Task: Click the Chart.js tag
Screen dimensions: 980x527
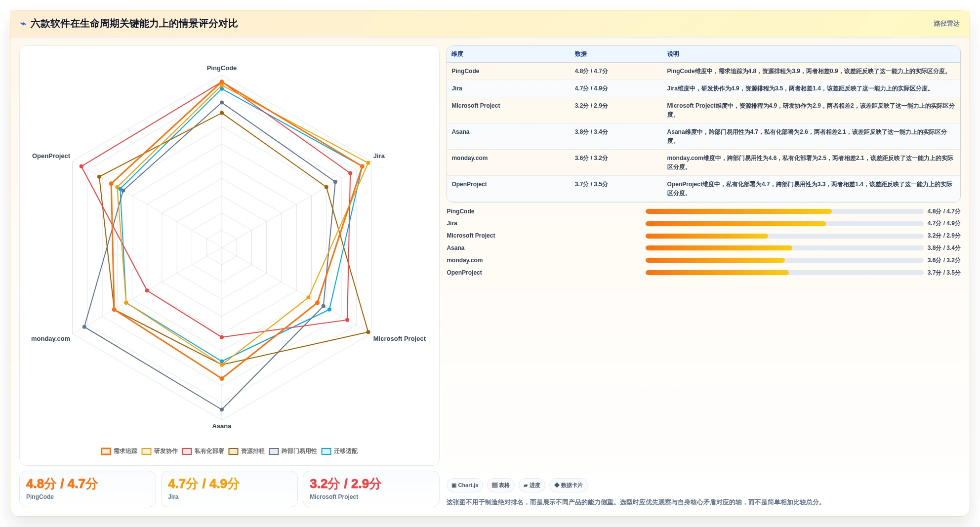Action: pyautogui.click(x=465, y=486)
